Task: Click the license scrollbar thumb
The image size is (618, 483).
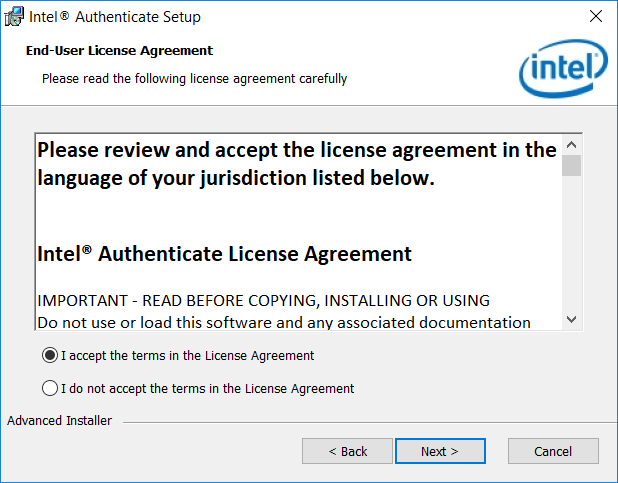Action: 571,166
